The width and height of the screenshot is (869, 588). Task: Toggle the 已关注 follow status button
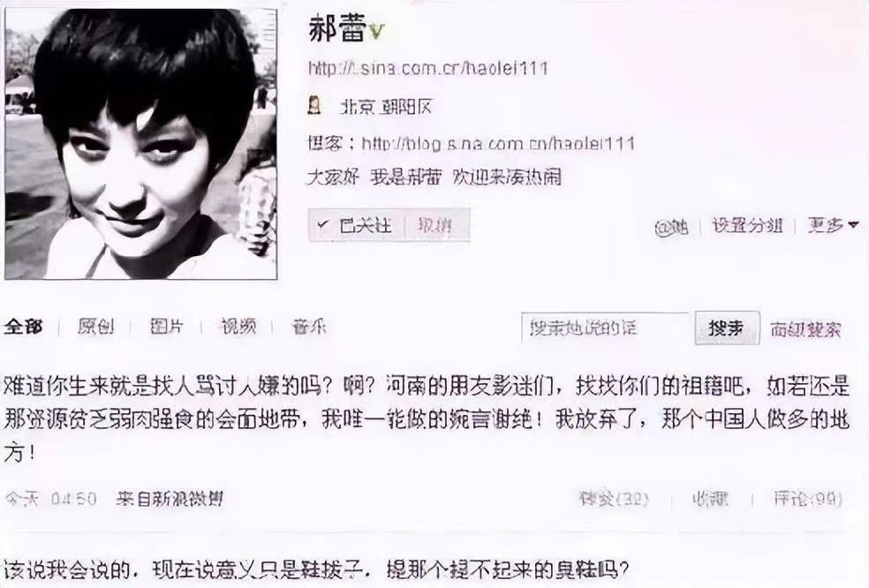(355, 225)
